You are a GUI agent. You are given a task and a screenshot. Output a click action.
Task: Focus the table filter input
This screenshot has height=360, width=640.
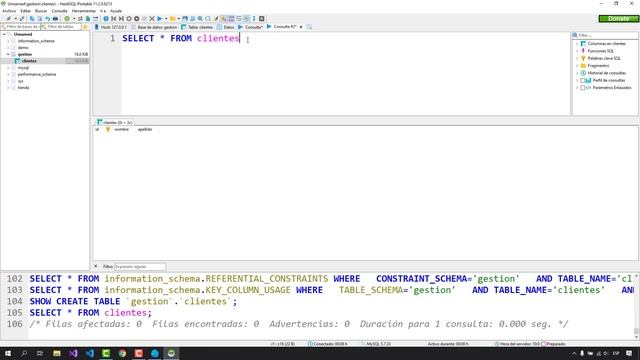(x=61, y=27)
